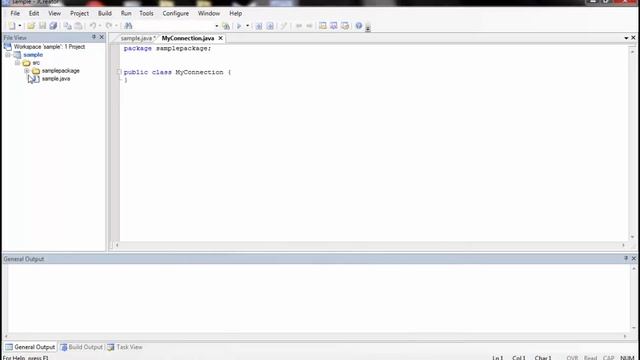Click the New file toolbar icon

coord(12,26)
